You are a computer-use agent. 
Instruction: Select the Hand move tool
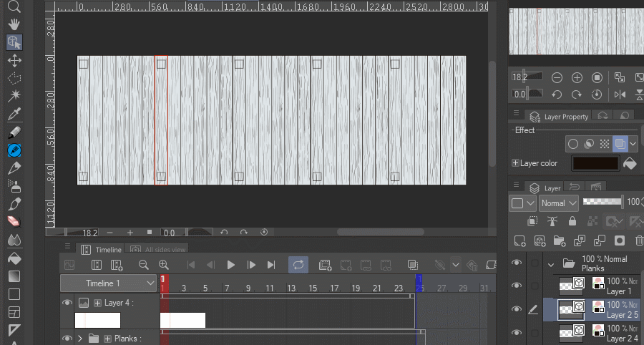pyautogui.click(x=14, y=24)
